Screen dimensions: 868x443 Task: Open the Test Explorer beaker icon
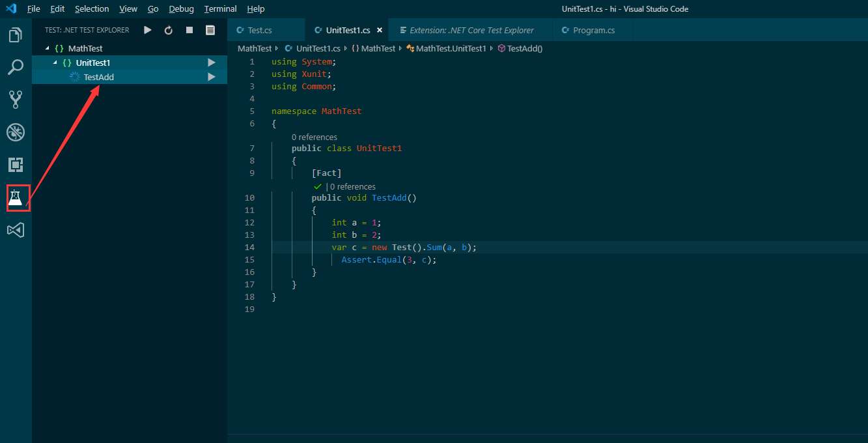point(16,197)
